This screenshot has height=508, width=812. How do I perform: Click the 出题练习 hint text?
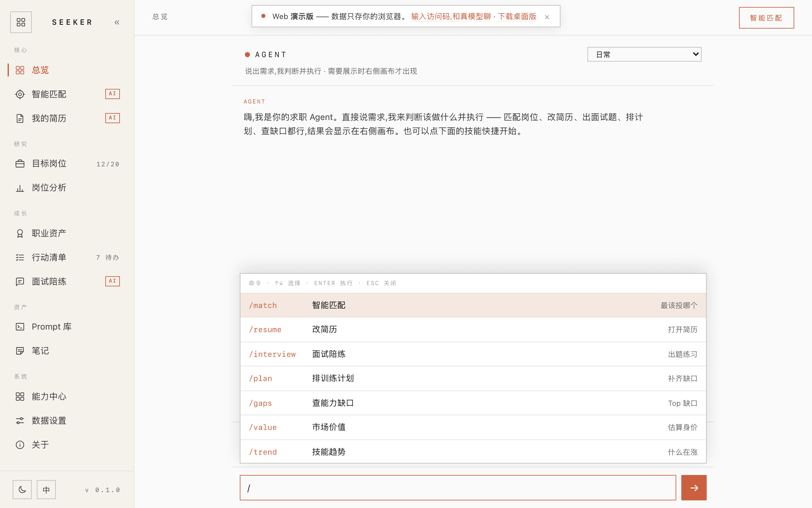click(x=683, y=354)
